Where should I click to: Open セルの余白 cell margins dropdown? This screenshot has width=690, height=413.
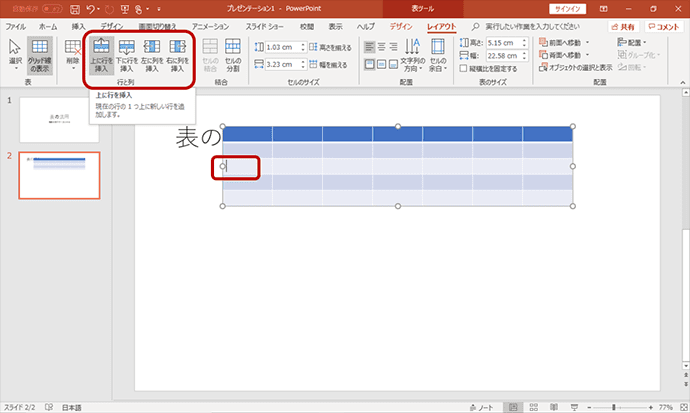pos(438,55)
